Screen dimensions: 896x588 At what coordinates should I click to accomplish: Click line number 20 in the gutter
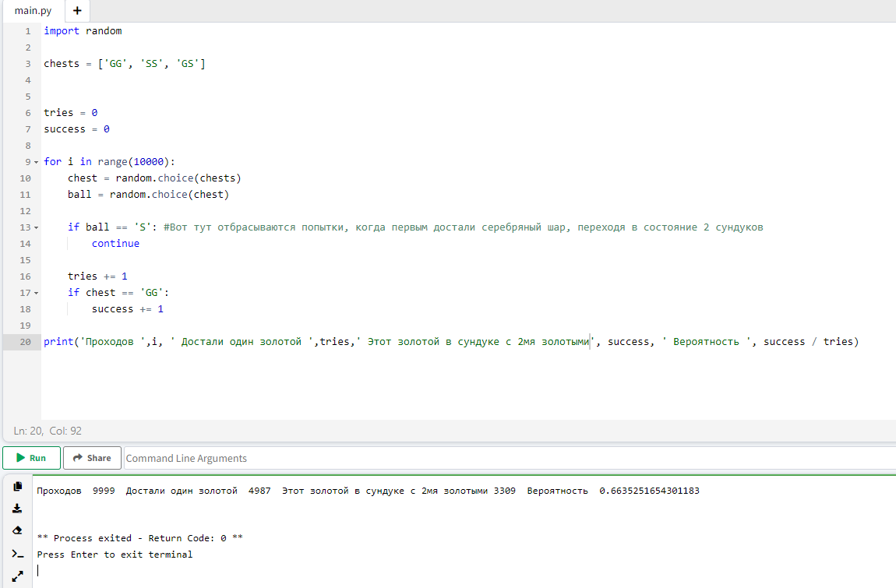pos(26,342)
